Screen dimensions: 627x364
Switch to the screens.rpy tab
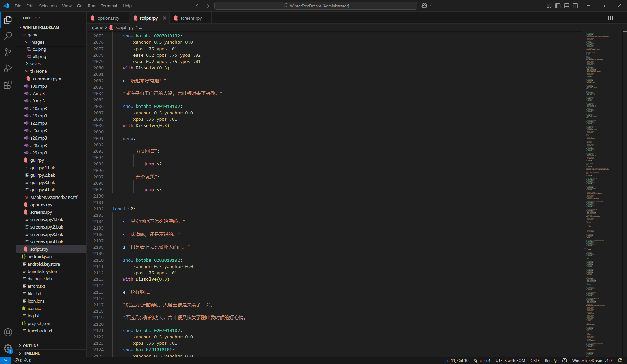coord(191,18)
